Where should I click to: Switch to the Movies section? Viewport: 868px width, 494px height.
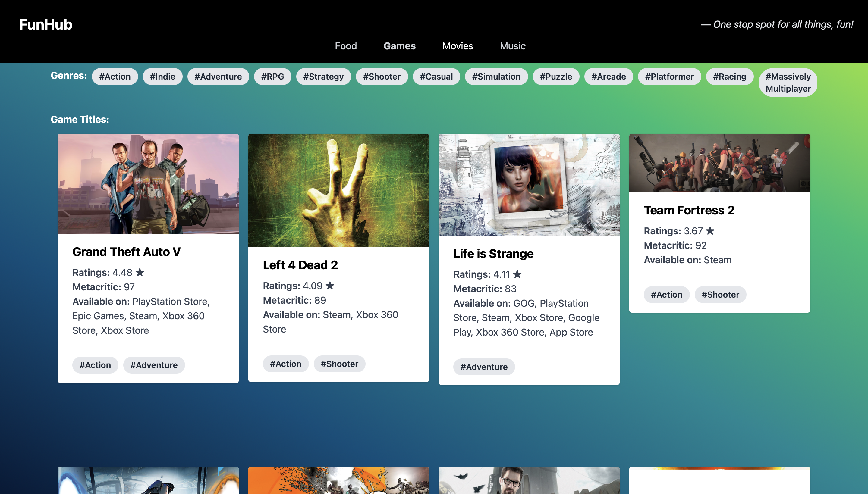[x=457, y=46]
